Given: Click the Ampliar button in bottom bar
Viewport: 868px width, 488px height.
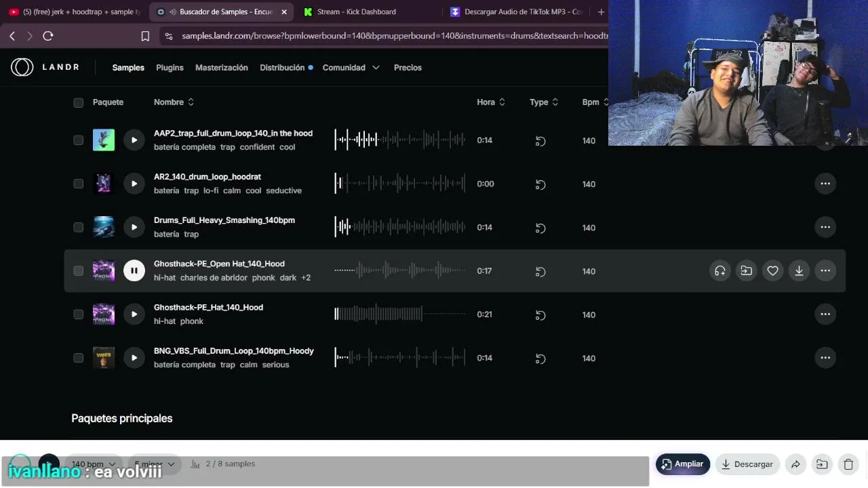Looking at the screenshot, I should point(682,464).
